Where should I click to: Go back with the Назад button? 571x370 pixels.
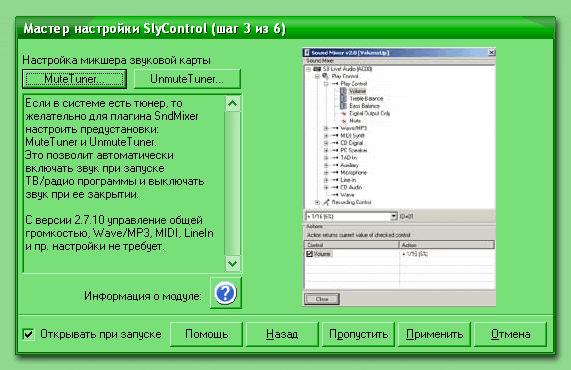coord(282,334)
